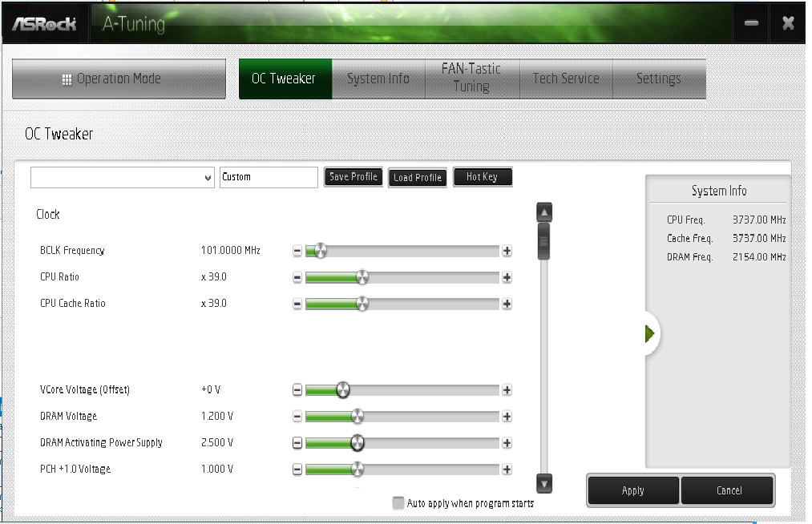Raise DRAM Voltage with plus icon
This screenshot has width=812, height=524.
click(x=507, y=417)
